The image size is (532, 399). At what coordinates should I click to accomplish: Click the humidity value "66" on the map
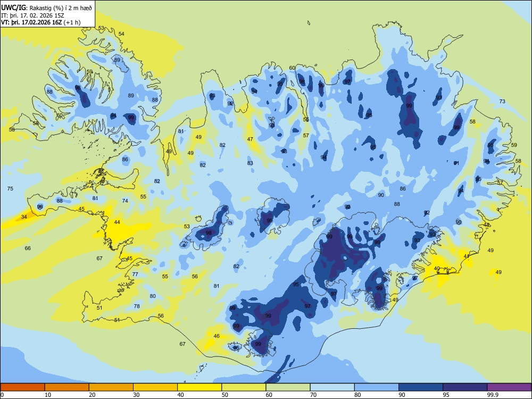tap(28, 248)
